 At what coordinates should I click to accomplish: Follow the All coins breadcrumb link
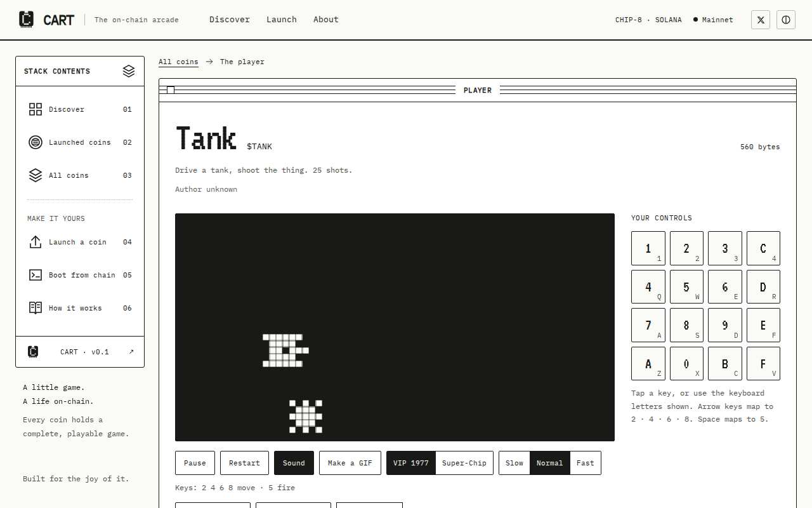[x=178, y=62]
